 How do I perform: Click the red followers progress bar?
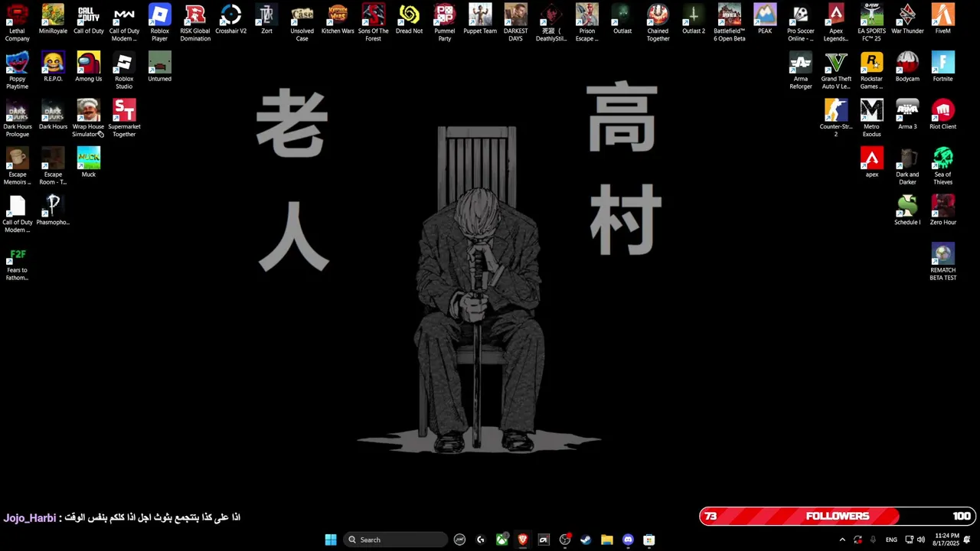click(x=838, y=517)
